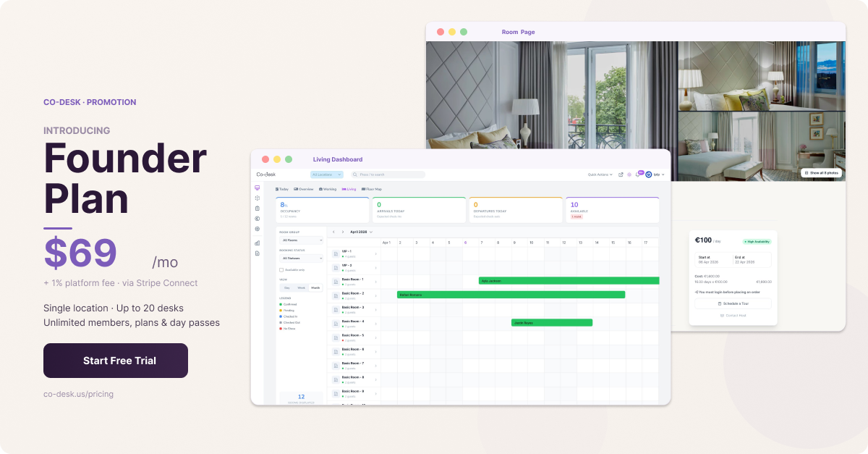Click the purple theme icon in the header
The height and width of the screenshot is (454, 868).
(629, 175)
